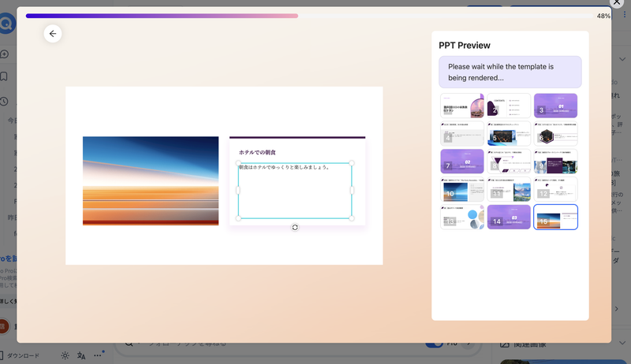Image resolution: width=631 pixels, height=364 pixels.
Task: Click the sunset image on the slide
Action: click(x=151, y=180)
